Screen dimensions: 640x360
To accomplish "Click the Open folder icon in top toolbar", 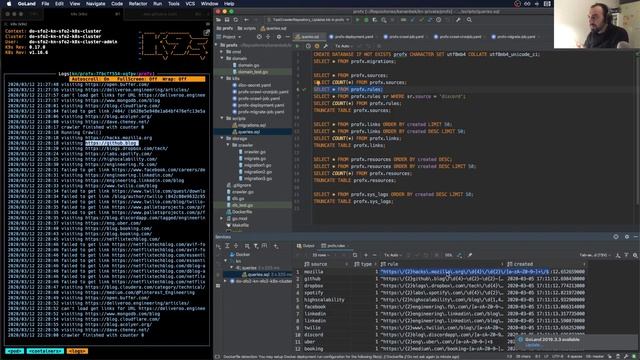I will click(219, 20).
